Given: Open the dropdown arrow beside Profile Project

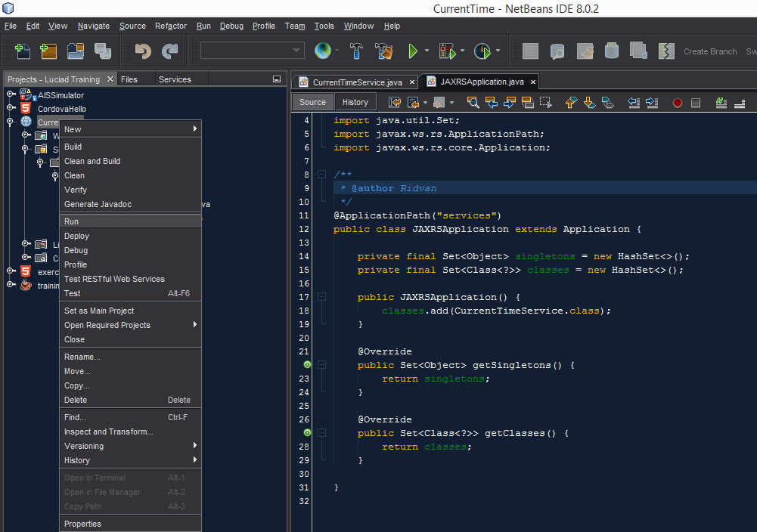Looking at the screenshot, I should click(x=498, y=51).
